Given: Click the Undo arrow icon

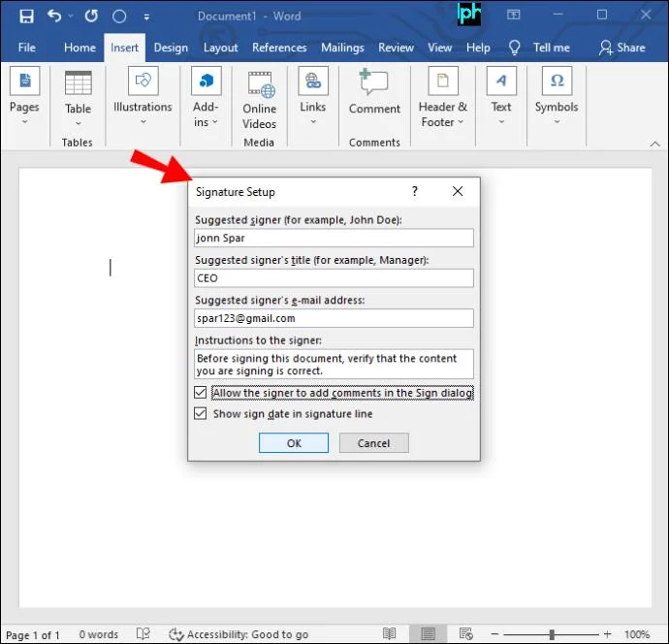Looking at the screenshot, I should click(x=54, y=16).
